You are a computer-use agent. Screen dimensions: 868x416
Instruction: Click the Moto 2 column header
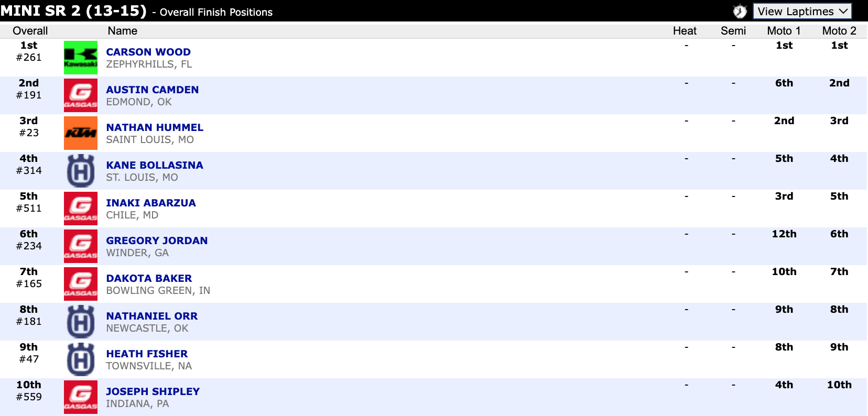[x=839, y=31]
